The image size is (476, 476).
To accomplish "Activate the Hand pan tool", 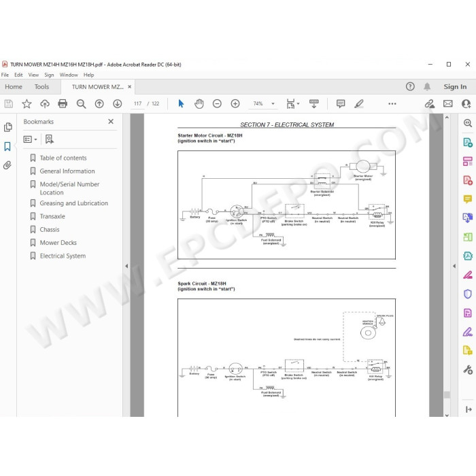I will [x=199, y=104].
